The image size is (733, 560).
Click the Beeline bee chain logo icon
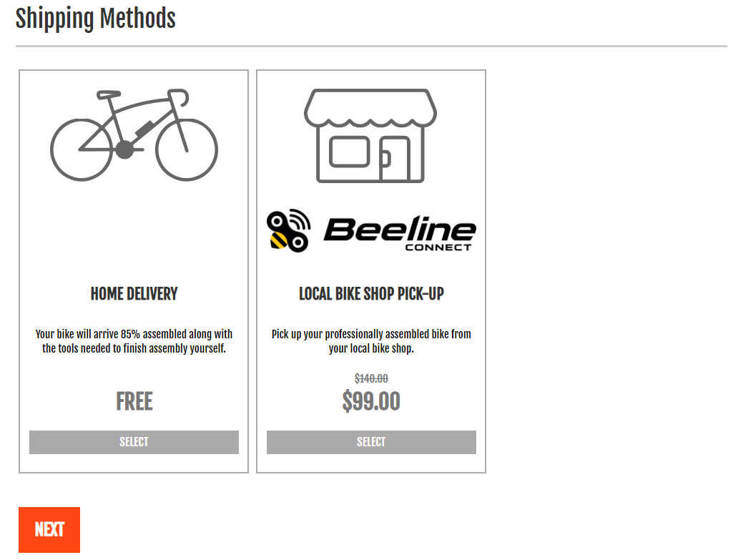point(288,230)
